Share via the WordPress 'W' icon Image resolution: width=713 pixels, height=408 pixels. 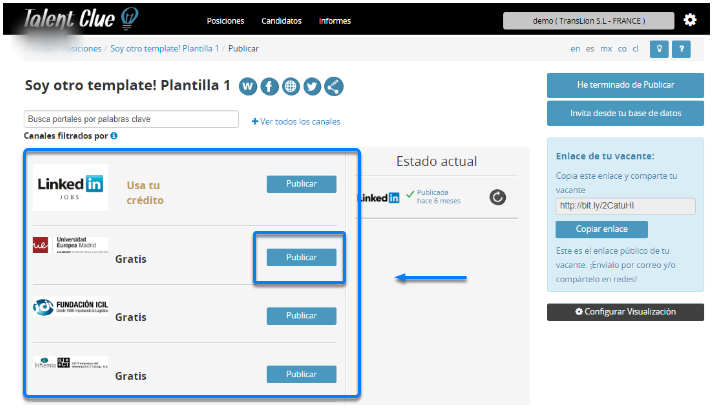[x=248, y=86]
